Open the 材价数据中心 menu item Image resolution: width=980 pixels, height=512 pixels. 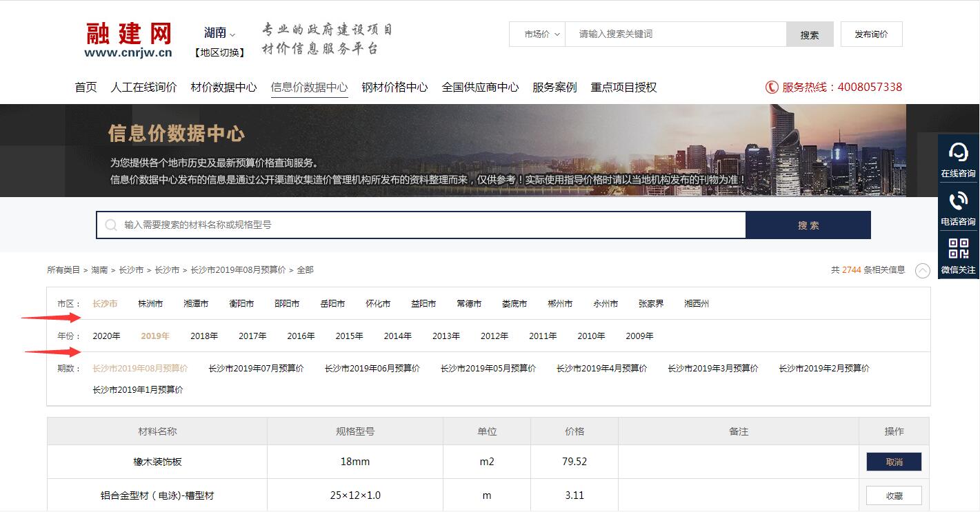223,87
